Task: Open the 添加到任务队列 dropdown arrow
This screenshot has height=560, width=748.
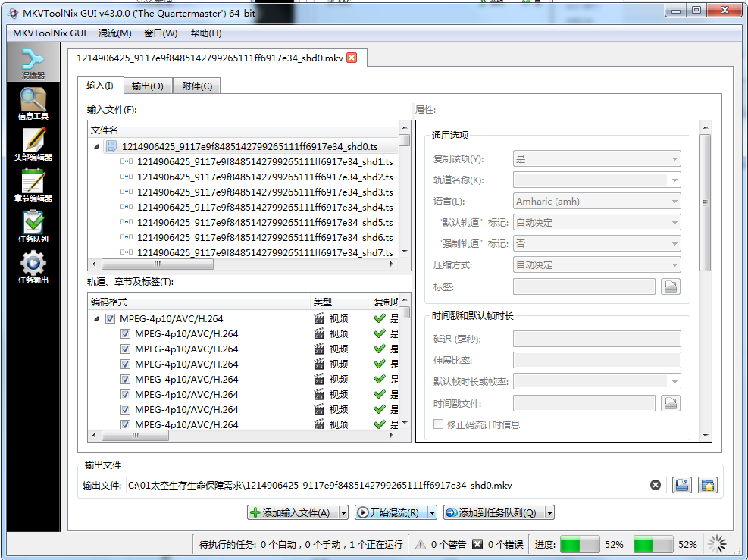Action: tap(549, 513)
